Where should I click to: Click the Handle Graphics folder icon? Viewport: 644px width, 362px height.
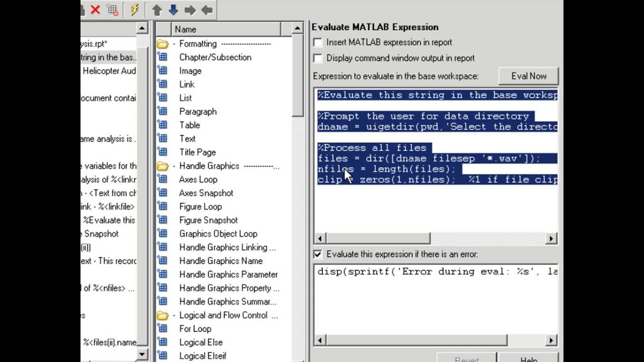coord(162,166)
